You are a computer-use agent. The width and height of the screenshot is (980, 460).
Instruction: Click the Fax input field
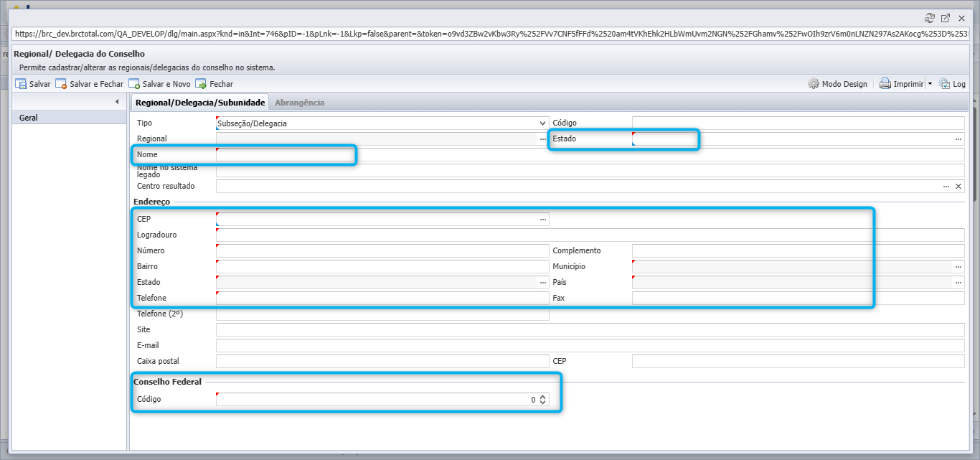[798, 298]
